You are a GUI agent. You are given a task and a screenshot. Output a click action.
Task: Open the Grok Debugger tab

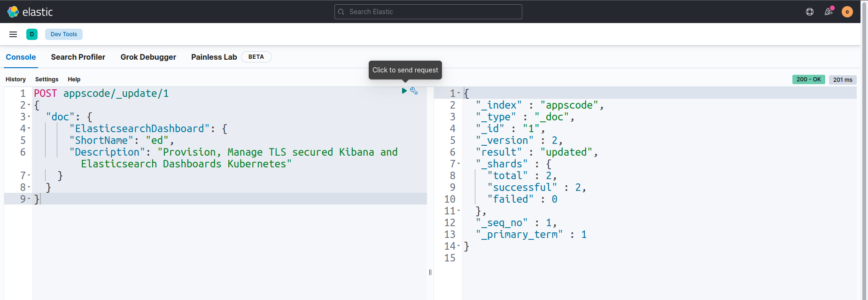[x=148, y=57]
